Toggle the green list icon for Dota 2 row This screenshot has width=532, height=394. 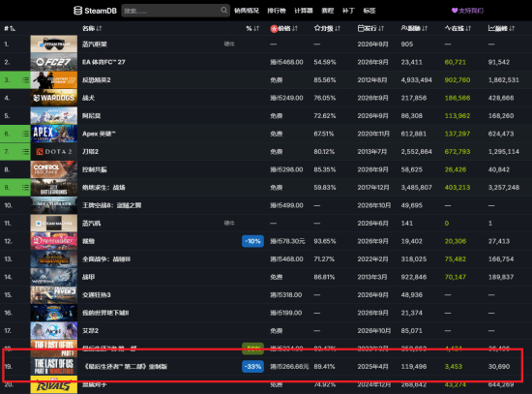tap(25, 151)
